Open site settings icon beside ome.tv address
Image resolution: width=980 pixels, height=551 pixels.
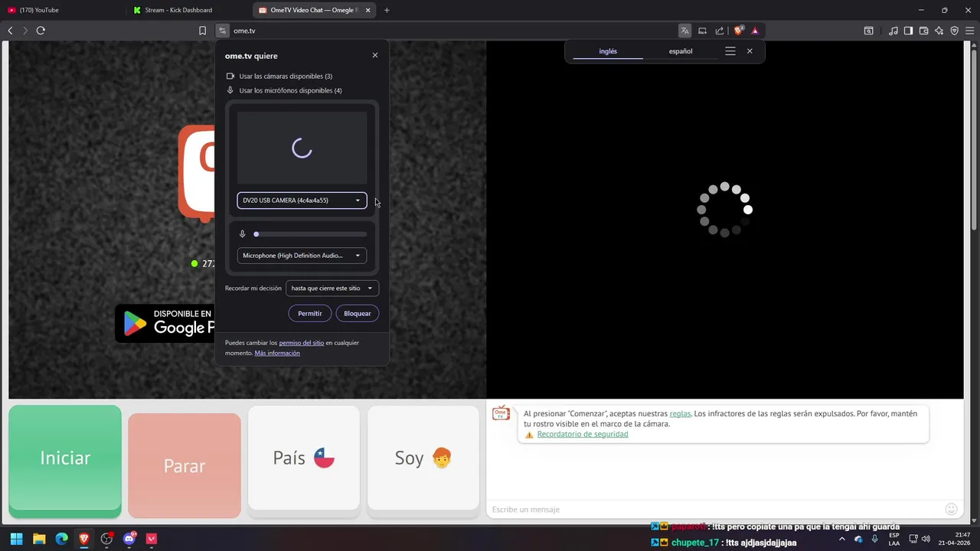click(x=222, y=31)
